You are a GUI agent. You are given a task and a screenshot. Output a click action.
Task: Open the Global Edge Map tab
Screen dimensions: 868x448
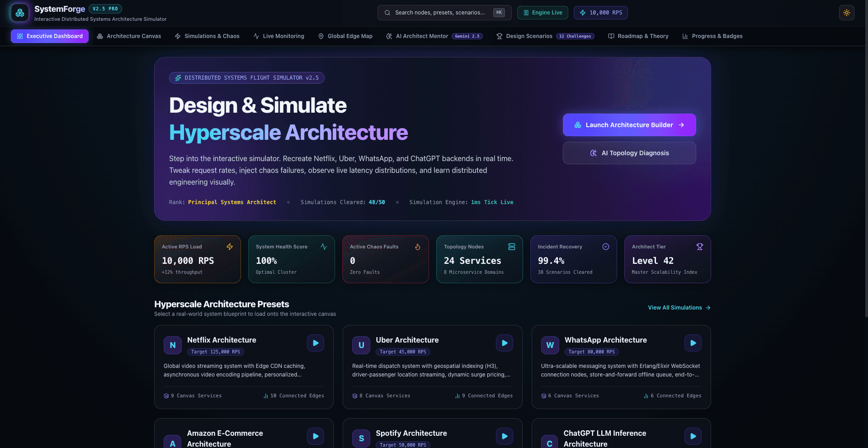345,36
